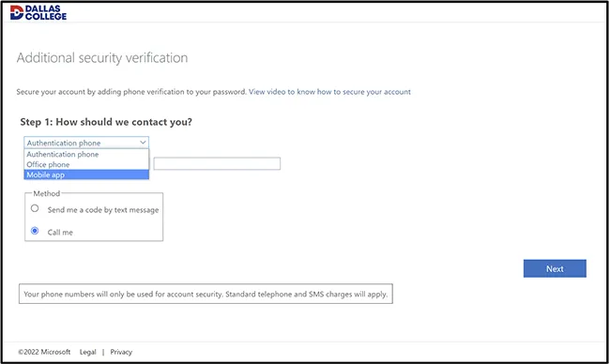Focus the phone number input field
This screenshot has width=610, height=364.
tap(217, 163)
